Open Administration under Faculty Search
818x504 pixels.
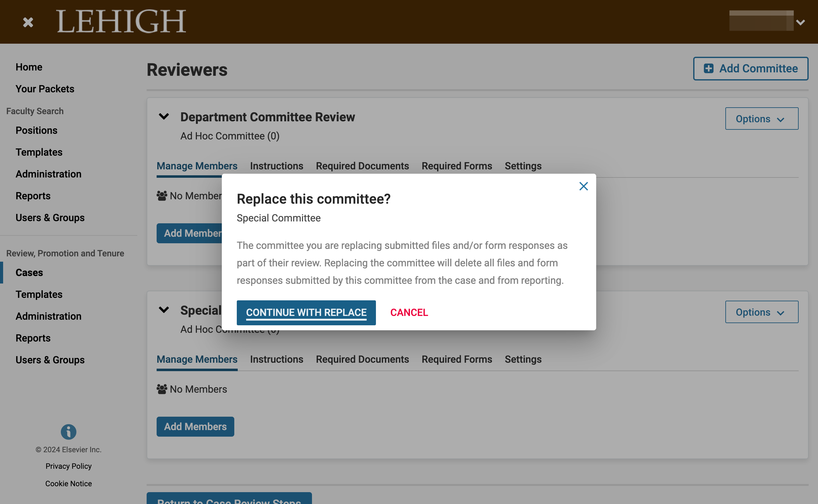[48, 174]
